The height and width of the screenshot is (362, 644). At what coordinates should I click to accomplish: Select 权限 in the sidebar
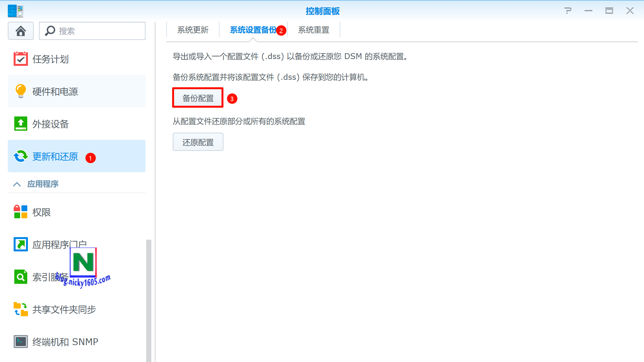[x=77, y=212]
